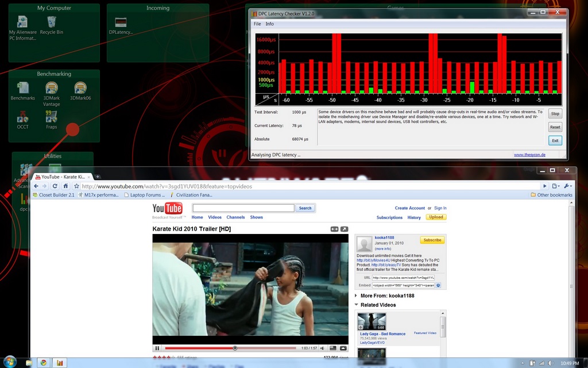Image resolution: width=588 pixels, height=368 pixels.
Task: Open the YouTube Videos section
Action: point(215,217)
